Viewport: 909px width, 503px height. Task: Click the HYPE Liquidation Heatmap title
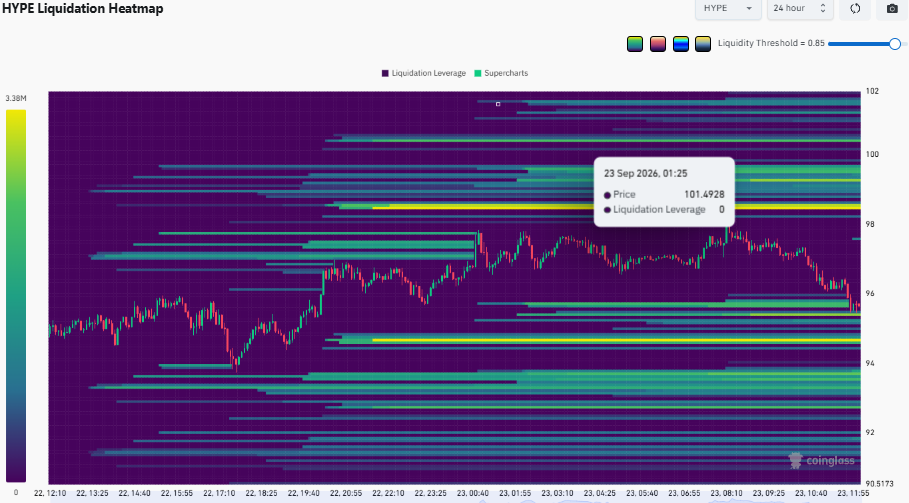point(82,9)
